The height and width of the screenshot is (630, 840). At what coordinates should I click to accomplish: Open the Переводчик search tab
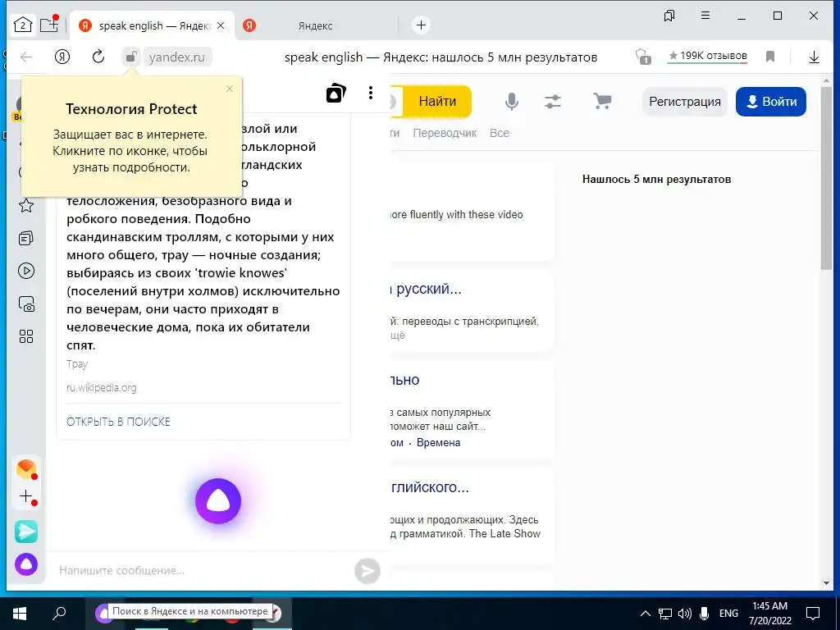[445, 133]
